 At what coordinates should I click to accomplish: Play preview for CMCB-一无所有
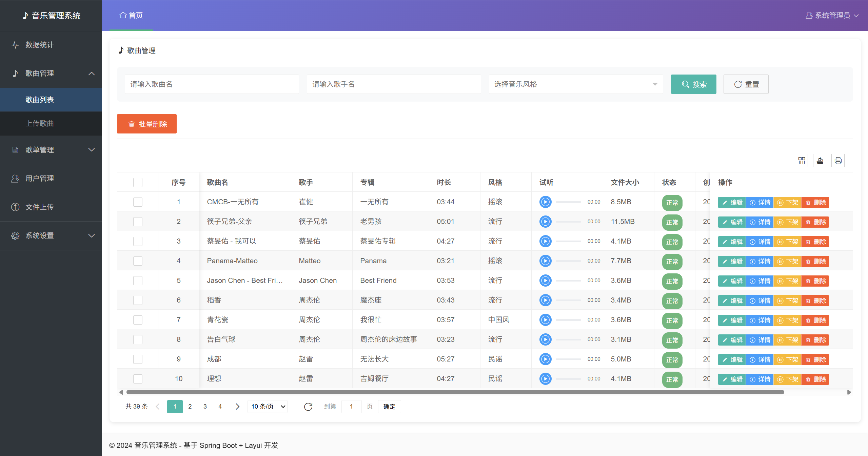545,202
